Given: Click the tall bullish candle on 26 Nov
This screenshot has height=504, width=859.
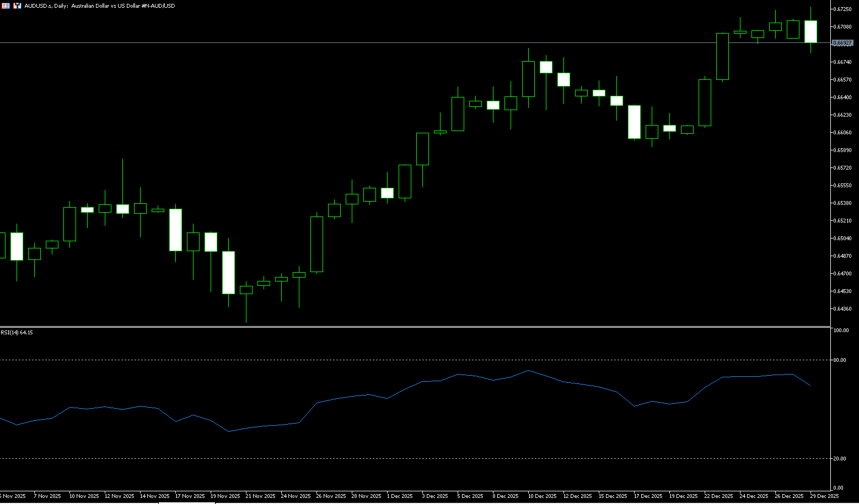Looking at the screenshot, I should pyautogui.click(x=316, y=244).
